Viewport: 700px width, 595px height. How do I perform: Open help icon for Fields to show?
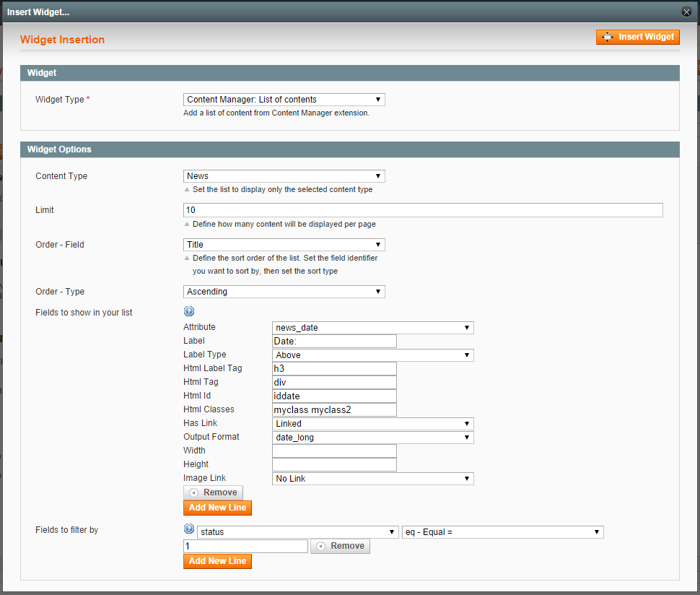click(189, 311)
